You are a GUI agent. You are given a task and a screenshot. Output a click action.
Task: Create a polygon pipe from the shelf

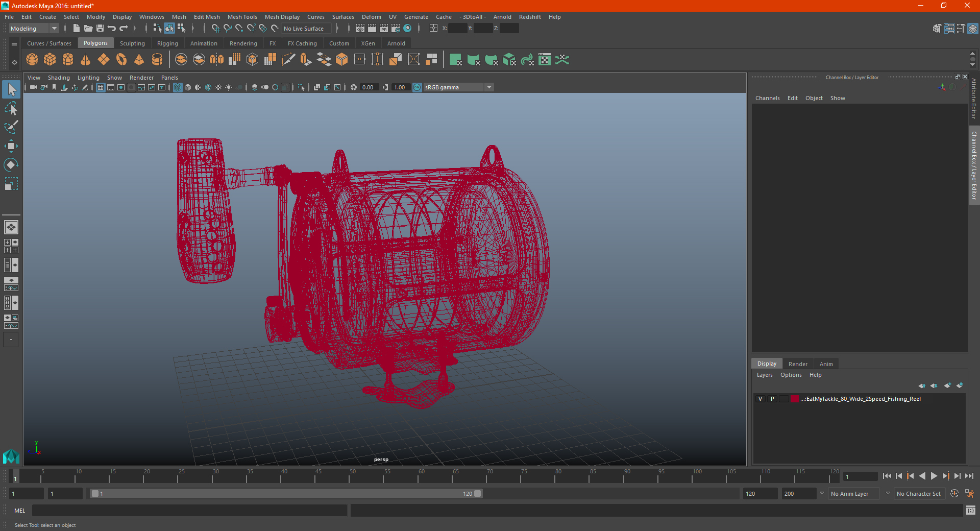point(157,60)
